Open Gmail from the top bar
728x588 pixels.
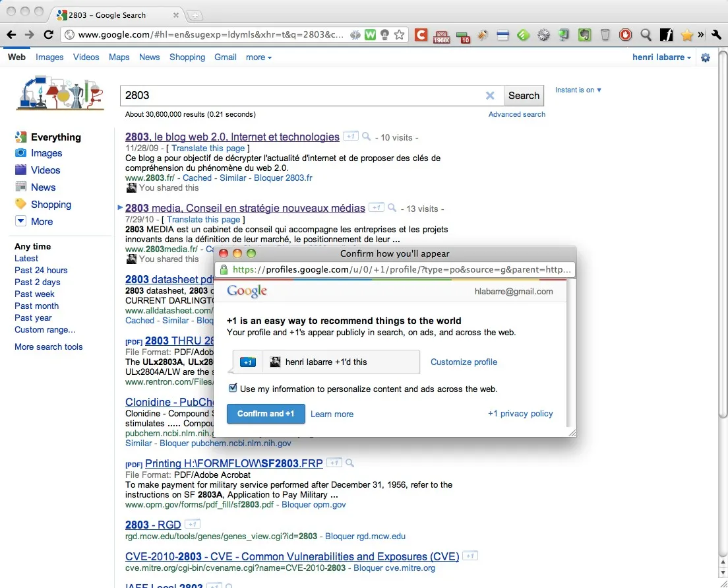coord(225,57)
